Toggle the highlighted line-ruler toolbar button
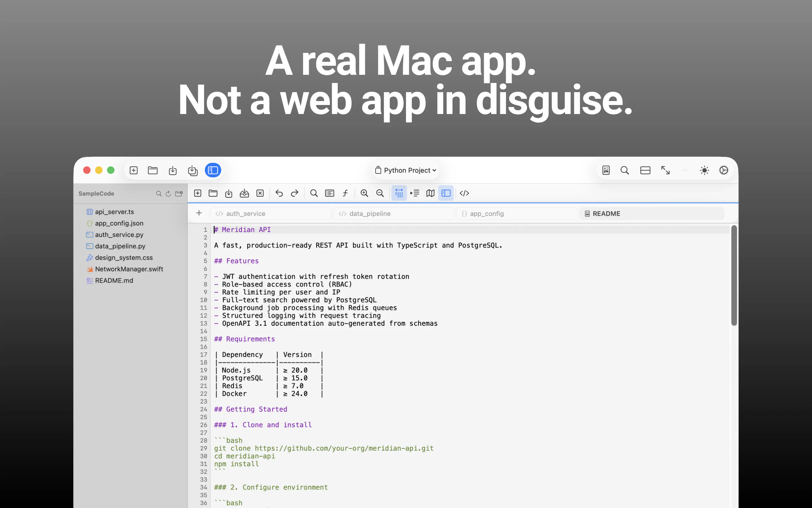Image resolution: width=812 pixels, height=508 pixels. pos(399,193)
